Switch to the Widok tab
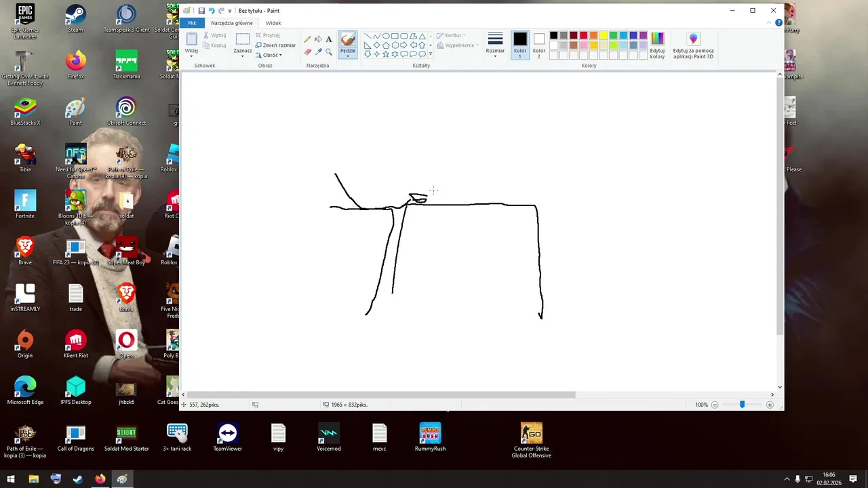Image resolution: width=868 pixels, height=488 pixels. point(273,23)
